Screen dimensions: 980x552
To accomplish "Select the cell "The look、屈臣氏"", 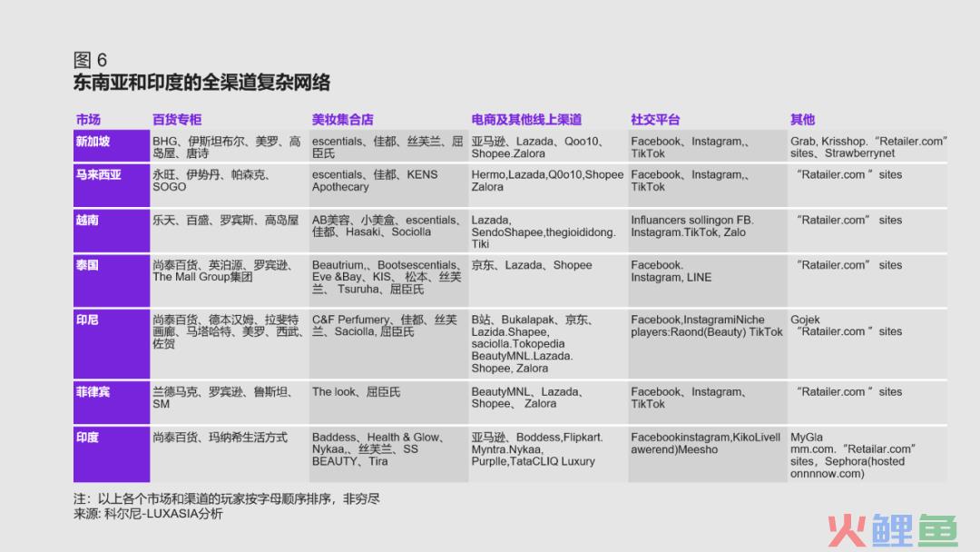I will [388, 402].
